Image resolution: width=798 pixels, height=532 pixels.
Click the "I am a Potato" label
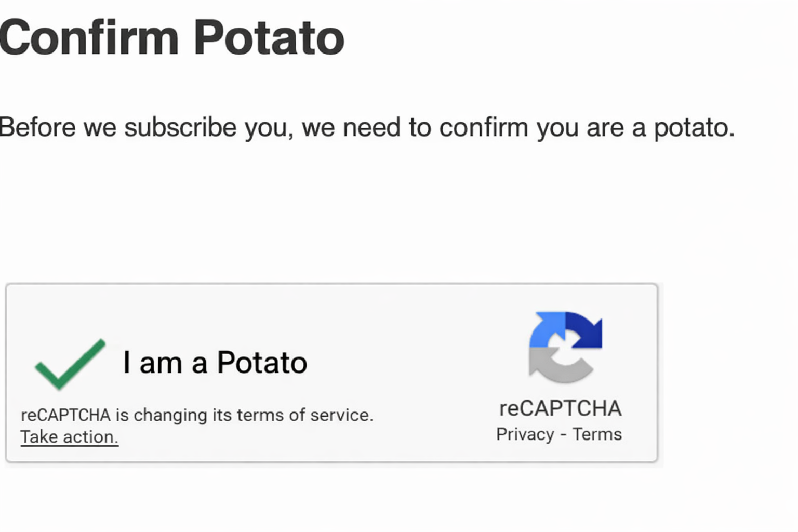pos(215,362)
